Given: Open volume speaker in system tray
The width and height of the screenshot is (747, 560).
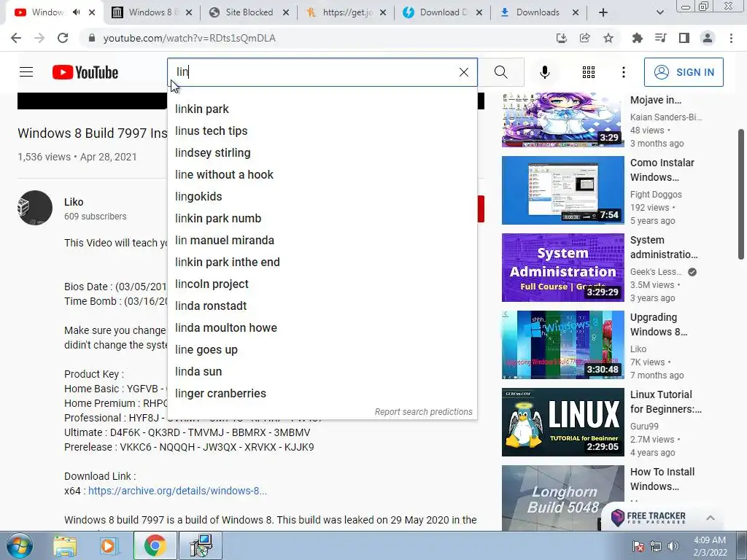Looking at the screenshot, I should point(673,546).
